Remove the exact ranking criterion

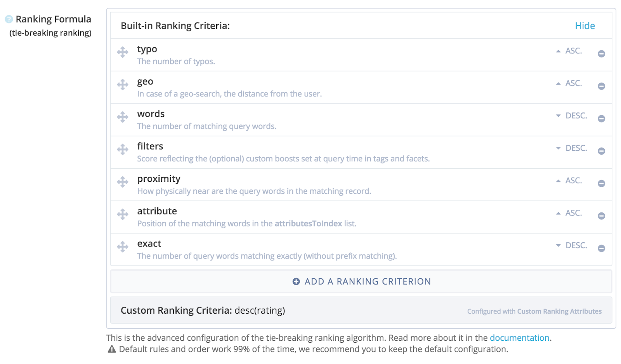click(601, 249)
